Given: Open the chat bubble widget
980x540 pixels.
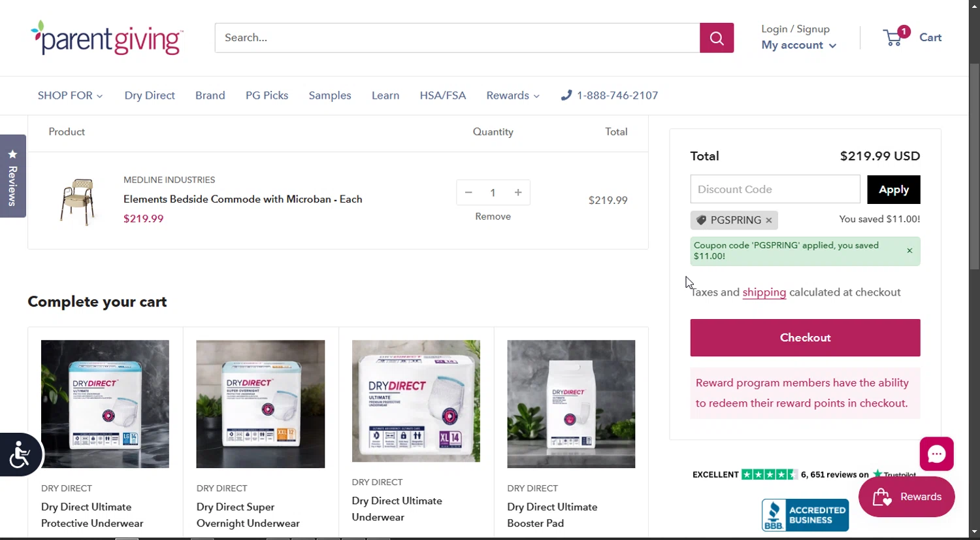Looking at the screenshot, I should [x=936, y=454].
